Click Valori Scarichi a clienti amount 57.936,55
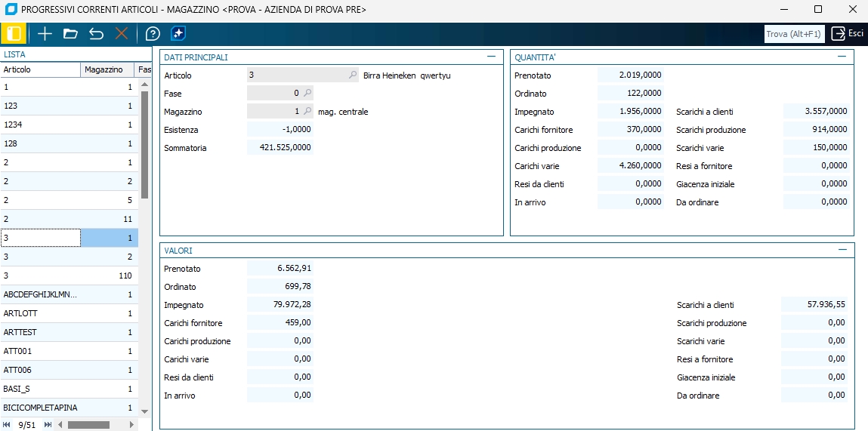The width and height of the screenshot is (868, 431). (814, 304)
